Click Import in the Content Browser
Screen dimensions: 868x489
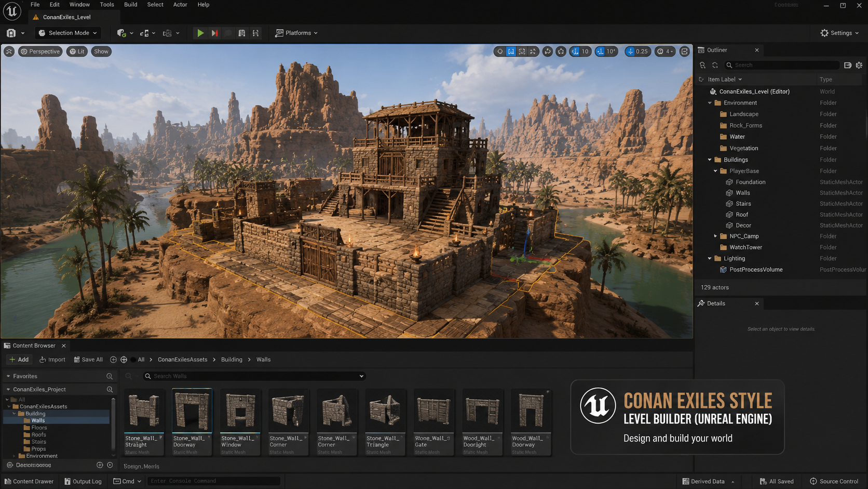52,360
